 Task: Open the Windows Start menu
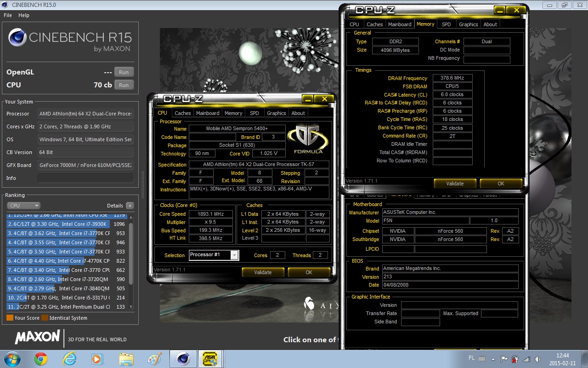click(11, 359)
